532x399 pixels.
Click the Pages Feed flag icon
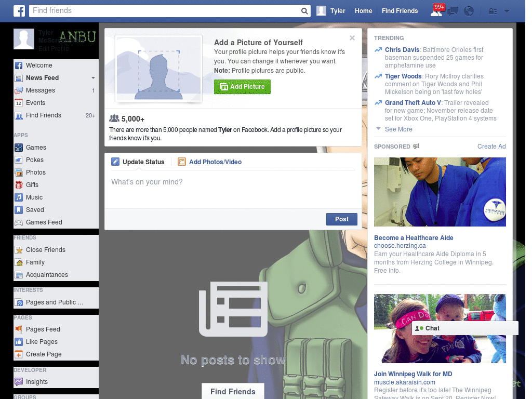point(19,329)
